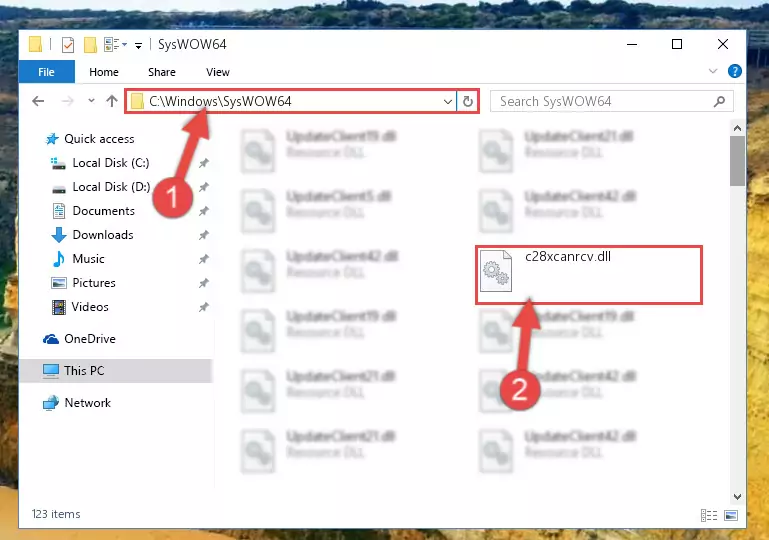Open Explorer help question mark icon
Image resolution: width=769 pixels, height=540 pixels.
point(735,72)
